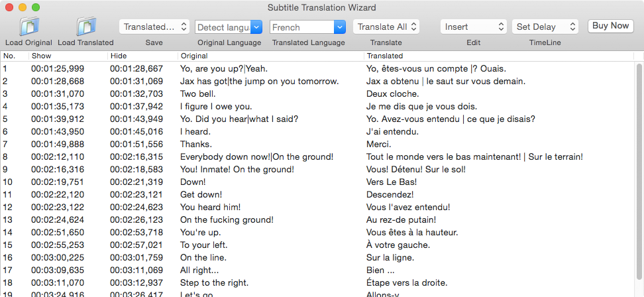Viewport: 644px width, 297px height.
Task: Select 'Jax has got|the jump on you tomorrow.'
Action: (259, 82)
